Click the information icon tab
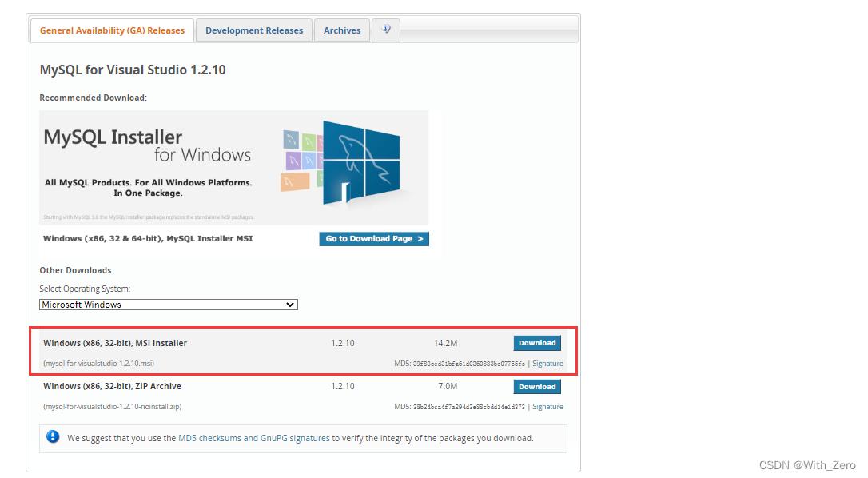Screen dimensions: 868x478 click(386, 30)
